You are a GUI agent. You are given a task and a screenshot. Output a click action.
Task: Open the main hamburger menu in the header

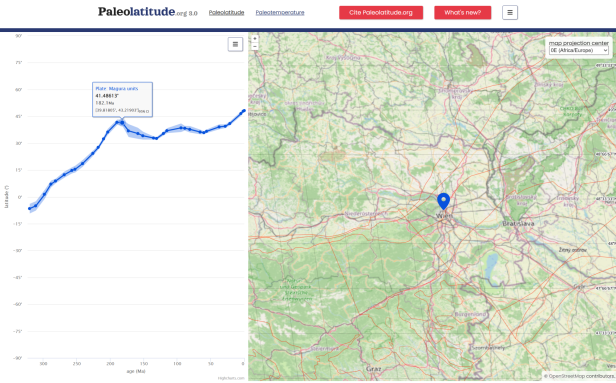point(510,13)
